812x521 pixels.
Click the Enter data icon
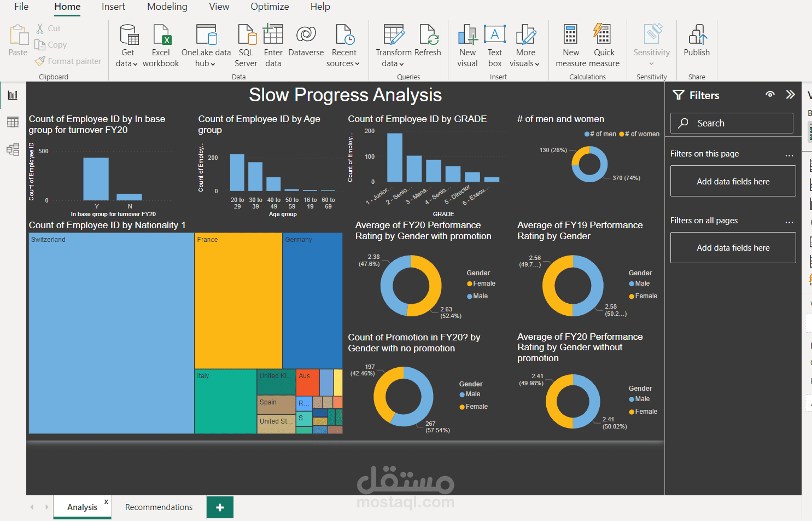tap(273, 44)
